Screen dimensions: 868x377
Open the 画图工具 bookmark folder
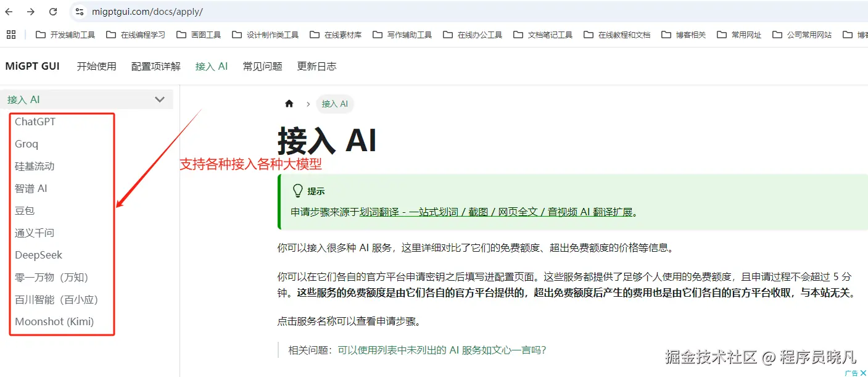coord(199,34)
